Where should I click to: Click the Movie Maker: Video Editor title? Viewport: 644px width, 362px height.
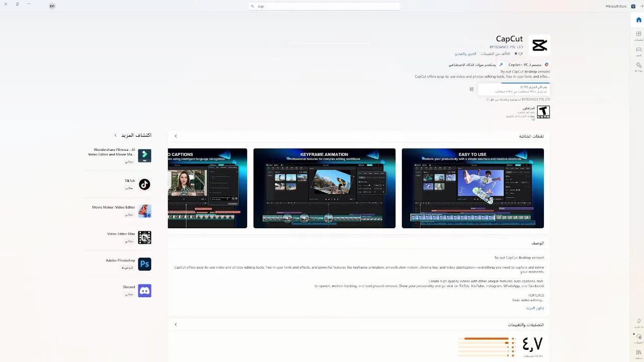point(113,207)
